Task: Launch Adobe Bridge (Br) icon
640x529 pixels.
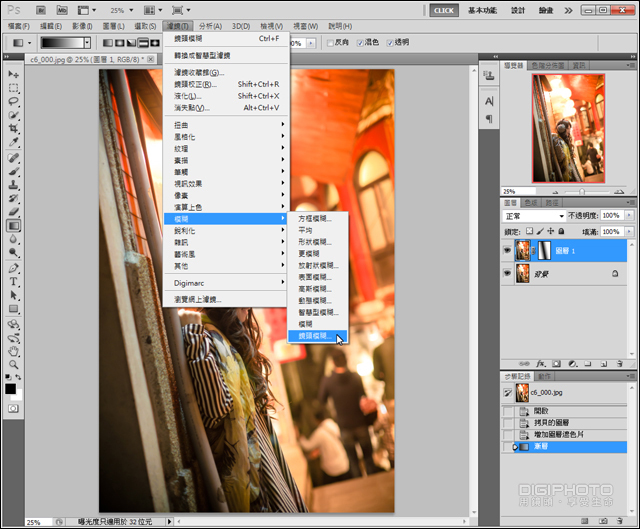Action: pyautogui.click(x=41, y=10)
